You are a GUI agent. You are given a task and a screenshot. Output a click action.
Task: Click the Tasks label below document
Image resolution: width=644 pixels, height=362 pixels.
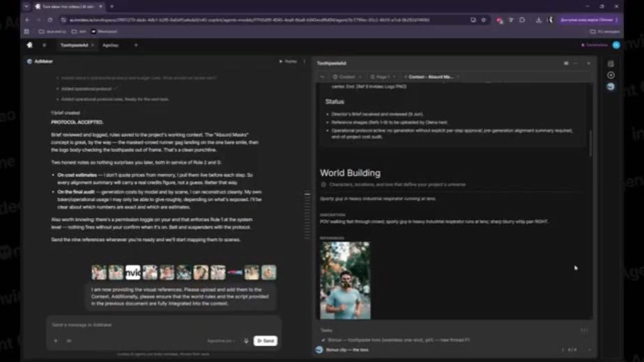coord(326,331)
